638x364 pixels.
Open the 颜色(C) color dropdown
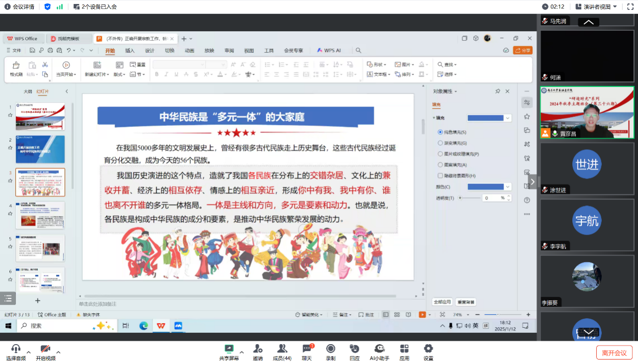508,187
